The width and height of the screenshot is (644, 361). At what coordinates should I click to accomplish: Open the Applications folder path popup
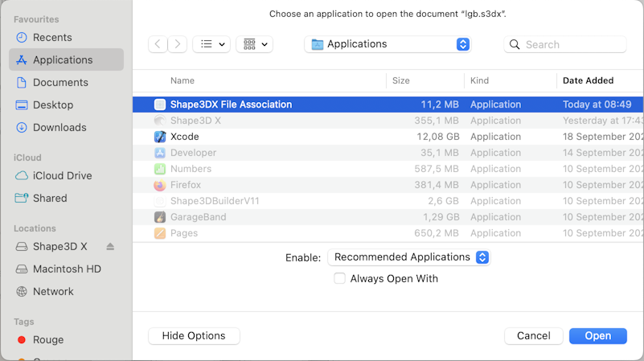tap(388, 44)
